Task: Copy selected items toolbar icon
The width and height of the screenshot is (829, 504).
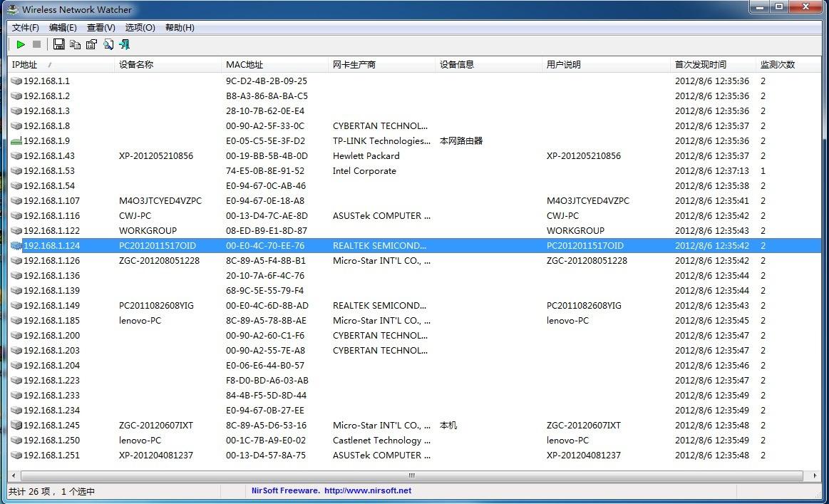Action: (75, 44)
